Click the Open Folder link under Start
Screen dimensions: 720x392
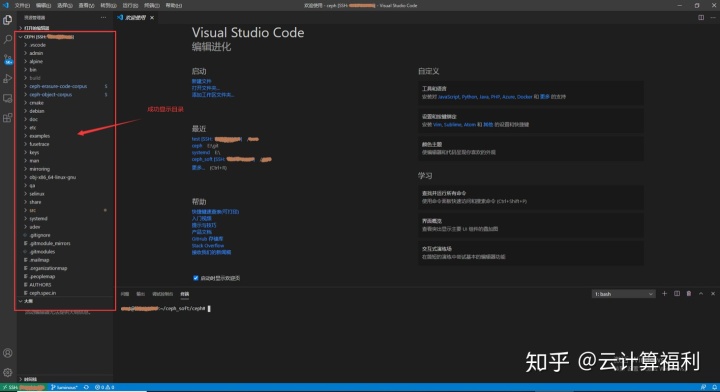tap(205, 88)
